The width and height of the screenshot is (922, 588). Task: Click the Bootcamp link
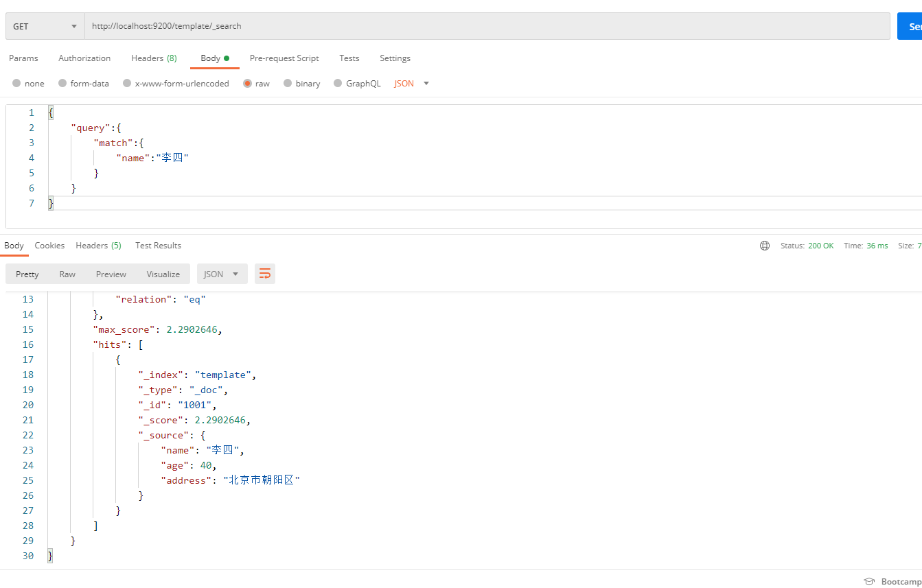[x=901, y=581]
